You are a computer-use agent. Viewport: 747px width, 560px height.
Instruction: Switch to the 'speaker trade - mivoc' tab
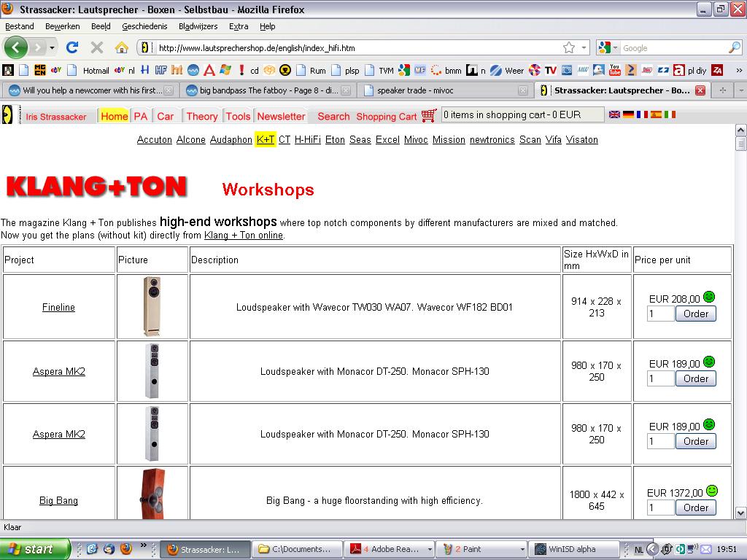(x=445, y=90)
